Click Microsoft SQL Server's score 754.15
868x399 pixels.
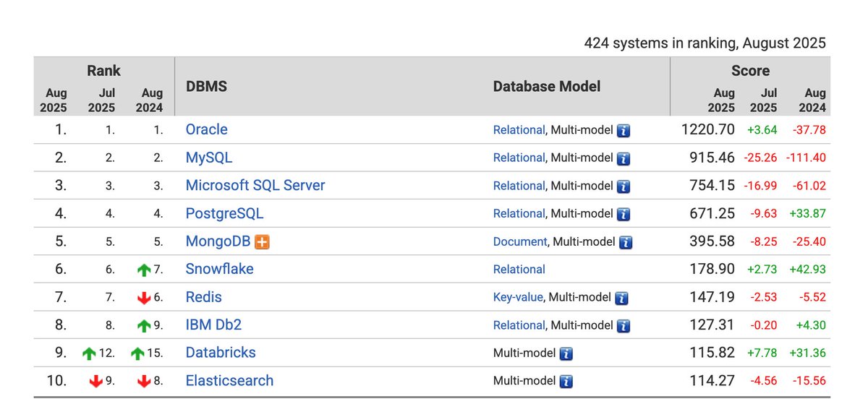point(712,185)
